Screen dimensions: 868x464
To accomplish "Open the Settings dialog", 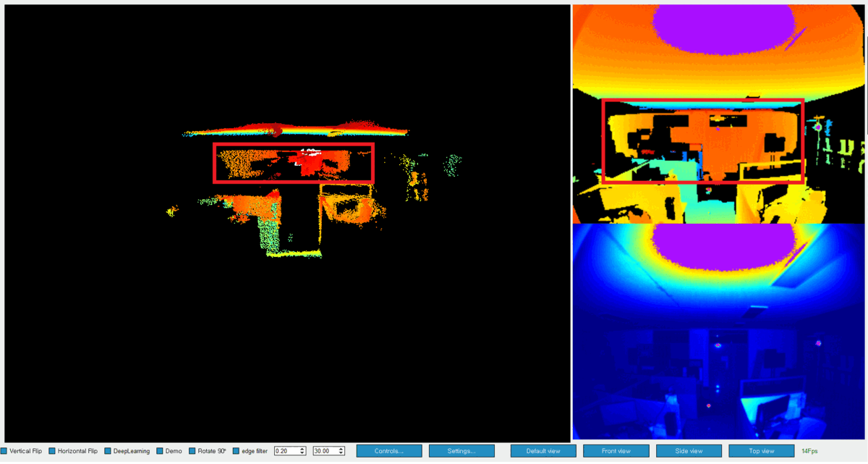I will [x=461, y=450].
